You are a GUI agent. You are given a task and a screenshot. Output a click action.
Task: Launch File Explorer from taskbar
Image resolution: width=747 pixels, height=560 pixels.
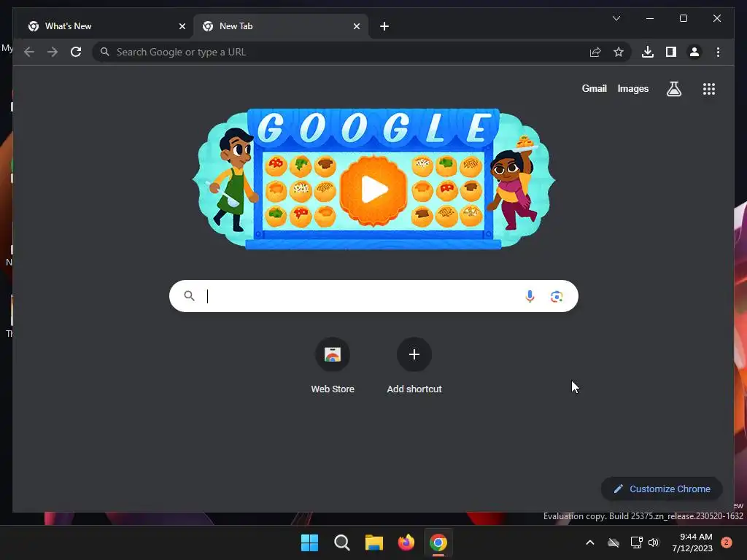pyautogui.click(x=374, y=542)
